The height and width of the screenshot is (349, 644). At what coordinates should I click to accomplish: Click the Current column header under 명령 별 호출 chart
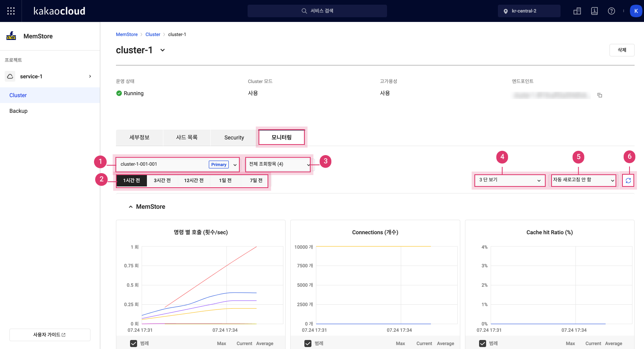[x=244, y=344]
